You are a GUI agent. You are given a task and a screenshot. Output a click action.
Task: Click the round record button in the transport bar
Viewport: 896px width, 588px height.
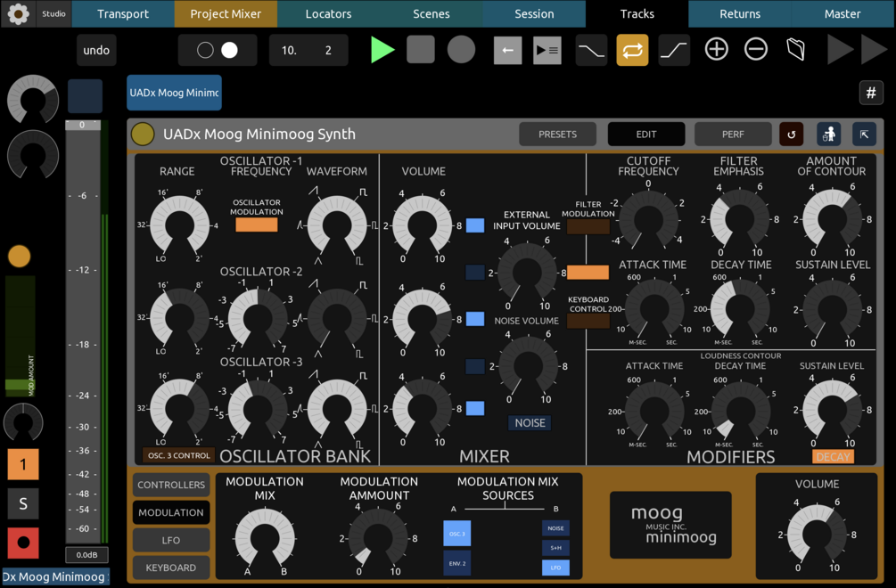coord(461,50)
